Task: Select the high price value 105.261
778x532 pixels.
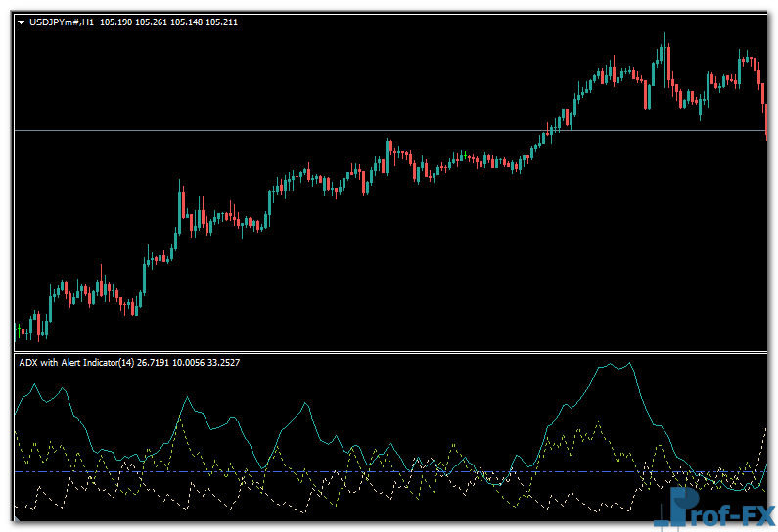Action: tap(152, 22)
